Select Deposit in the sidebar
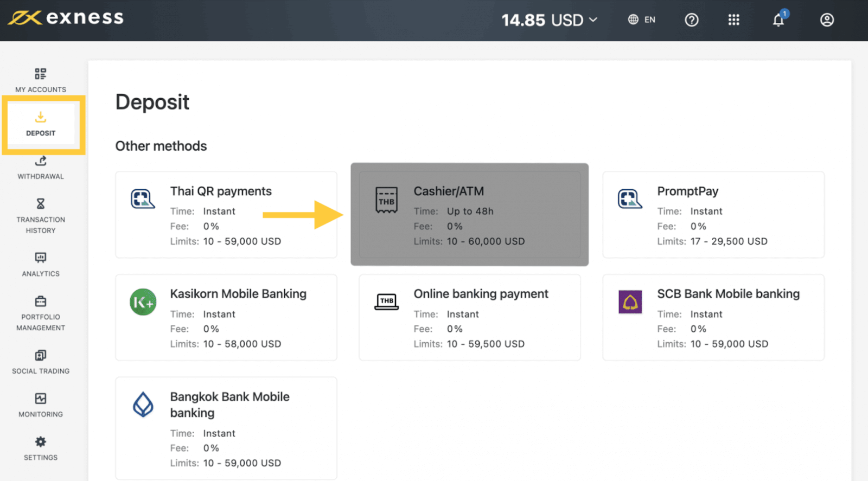 (x=41, y=124)
